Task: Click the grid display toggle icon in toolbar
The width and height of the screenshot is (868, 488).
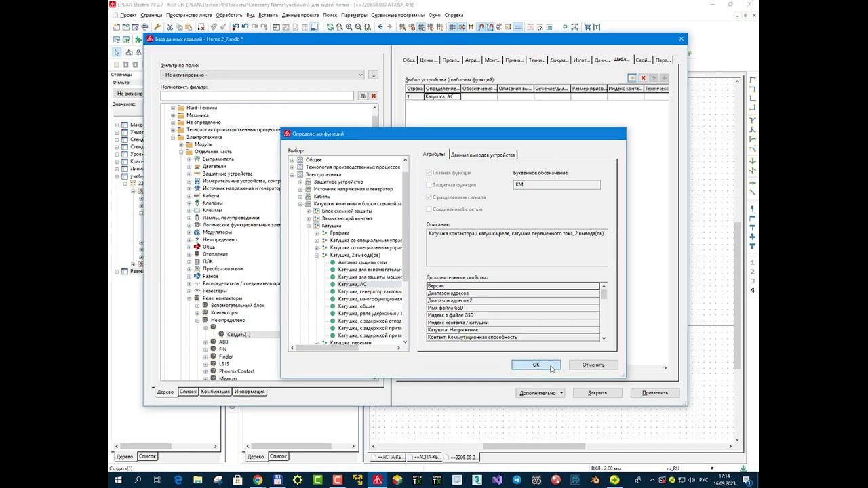Action: (452, 27)
